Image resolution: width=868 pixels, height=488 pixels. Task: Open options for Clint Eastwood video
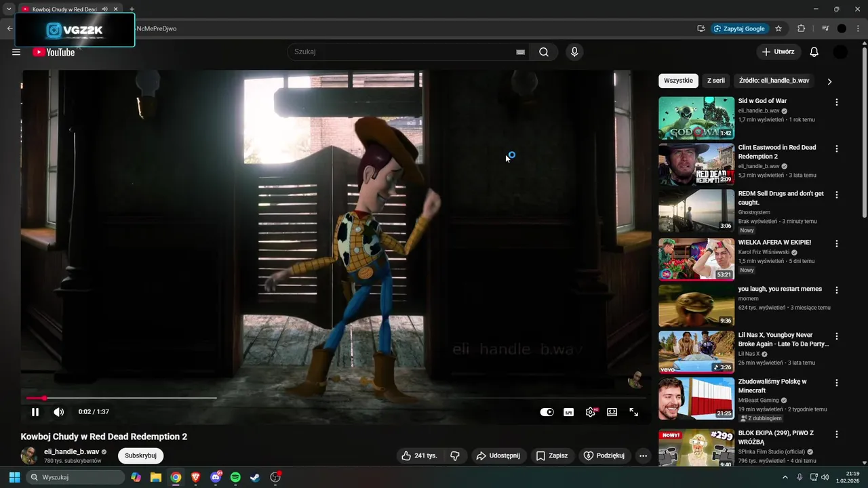click(836, 148)
